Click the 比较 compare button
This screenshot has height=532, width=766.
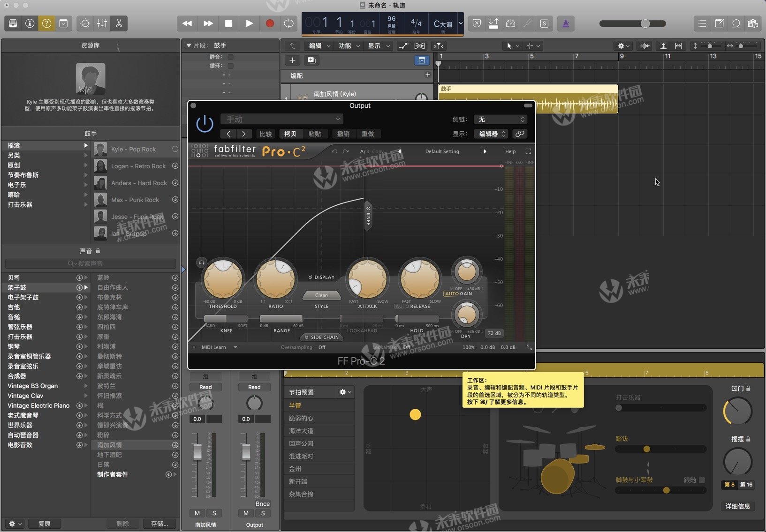tap(265, 134)
